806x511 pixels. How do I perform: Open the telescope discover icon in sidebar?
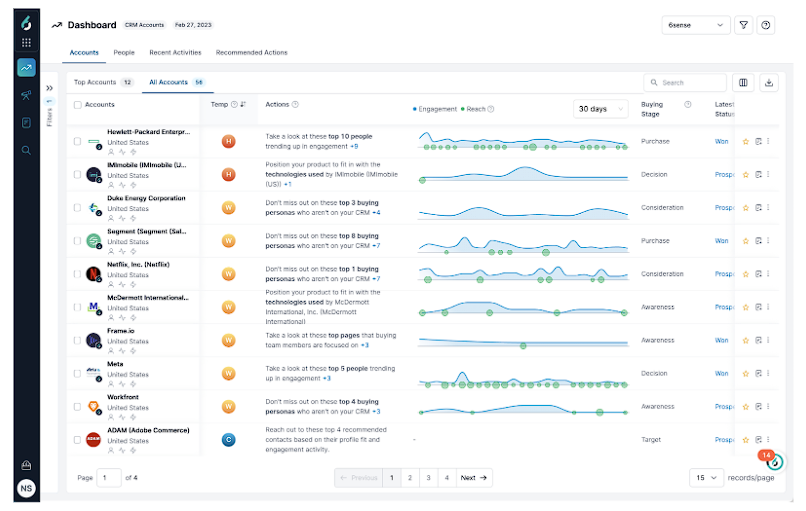pos(26,95)
